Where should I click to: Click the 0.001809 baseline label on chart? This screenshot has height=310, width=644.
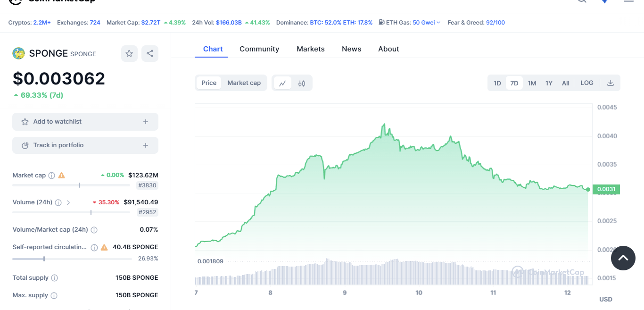coord(210,261)
